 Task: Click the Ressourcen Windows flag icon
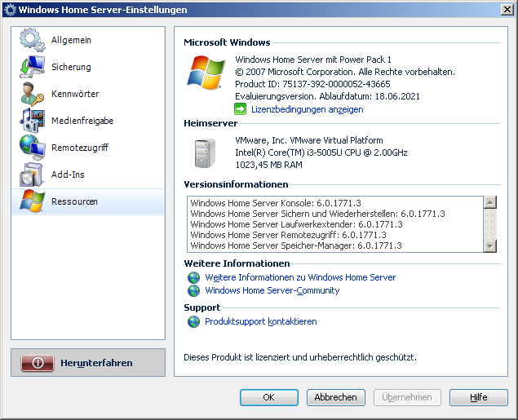click(x=32, y=201)
